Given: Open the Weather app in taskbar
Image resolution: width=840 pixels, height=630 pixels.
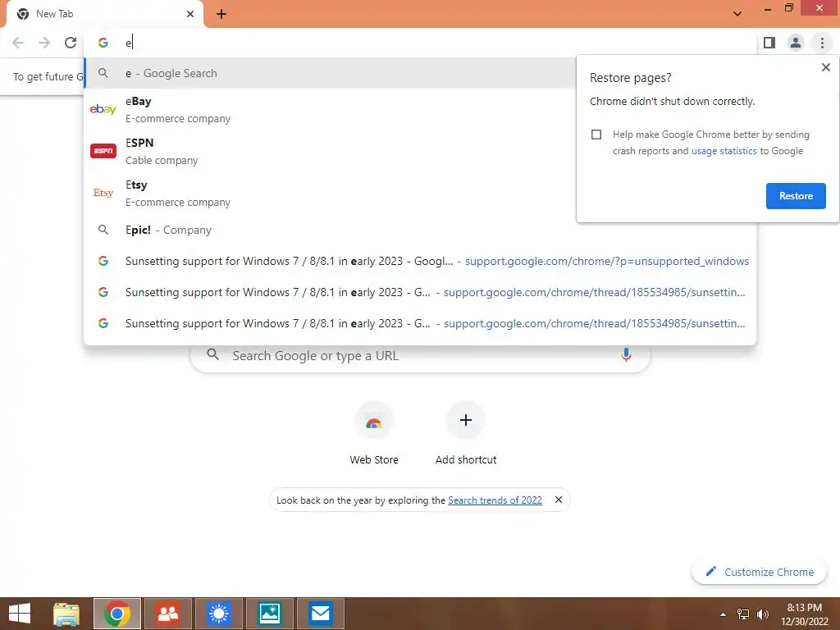Looking at the screenshot, I should coord(218,614).
